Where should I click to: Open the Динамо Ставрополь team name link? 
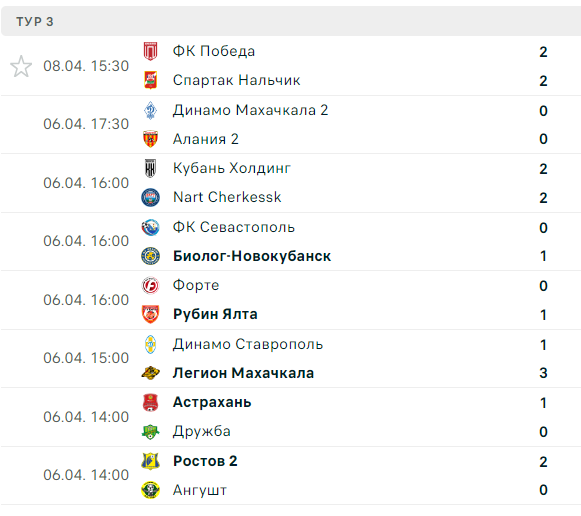[x=248, y=344]
